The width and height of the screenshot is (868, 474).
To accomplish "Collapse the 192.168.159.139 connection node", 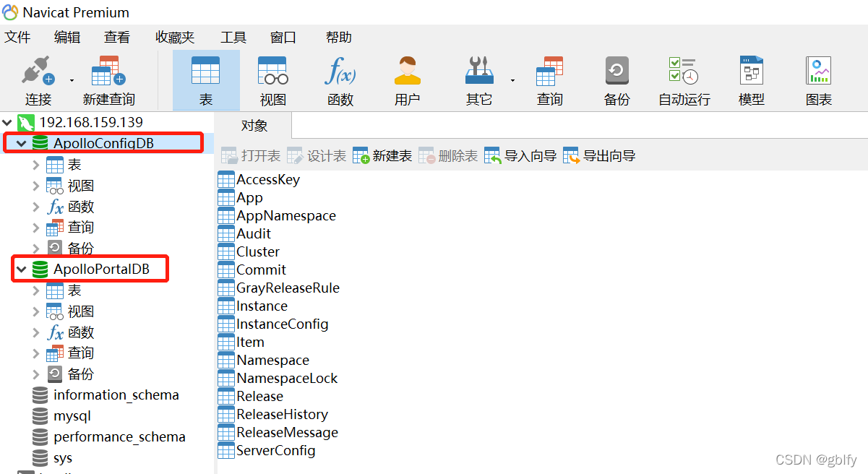I will point(8,122).
